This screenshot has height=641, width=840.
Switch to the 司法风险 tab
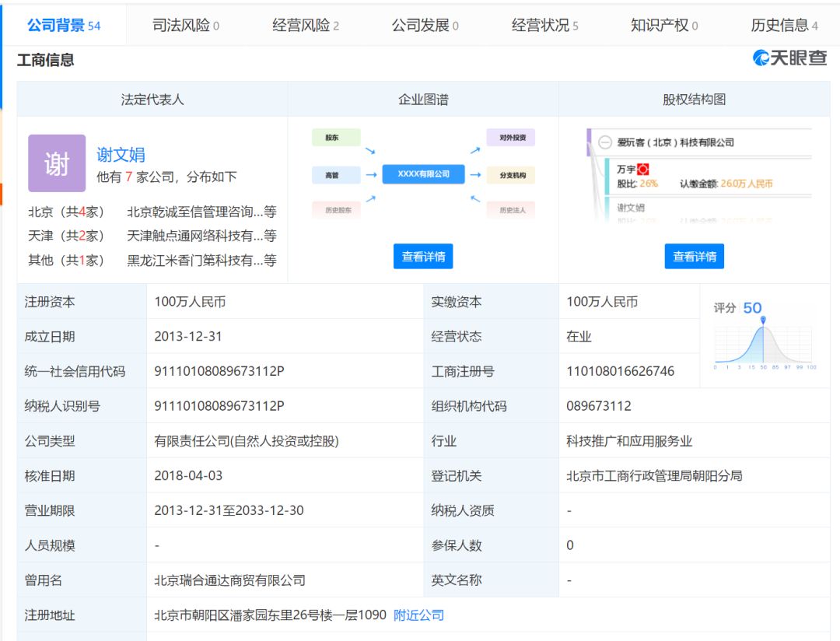(x=185, y=26)
